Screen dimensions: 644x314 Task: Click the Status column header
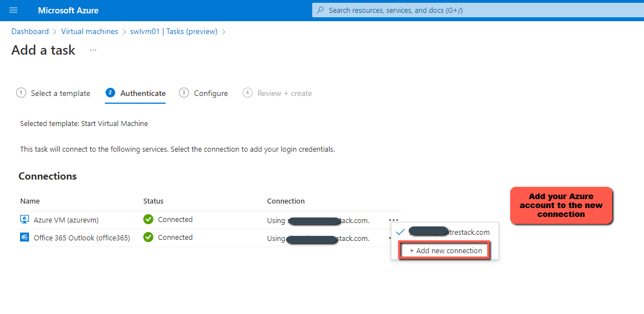click(153, 201)
